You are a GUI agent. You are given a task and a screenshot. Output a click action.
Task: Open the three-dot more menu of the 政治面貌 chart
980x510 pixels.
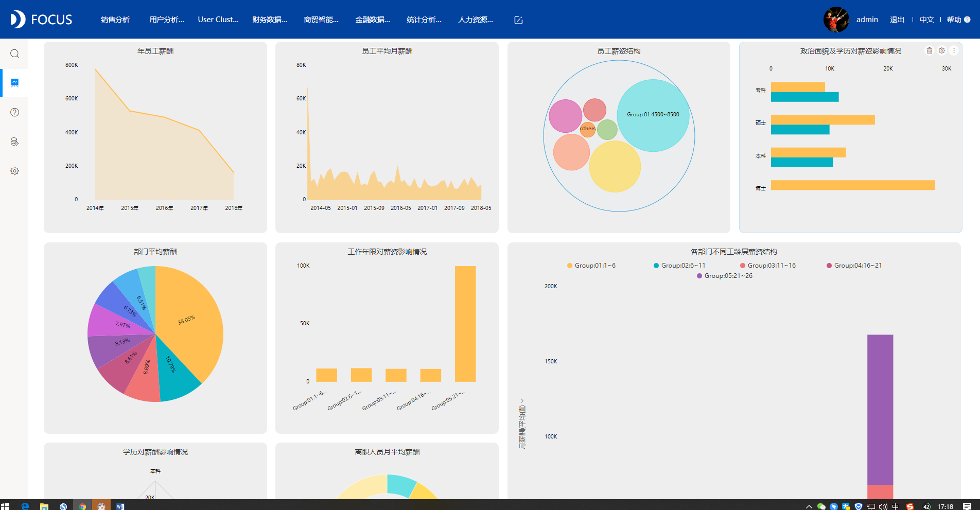click(954, 50)
